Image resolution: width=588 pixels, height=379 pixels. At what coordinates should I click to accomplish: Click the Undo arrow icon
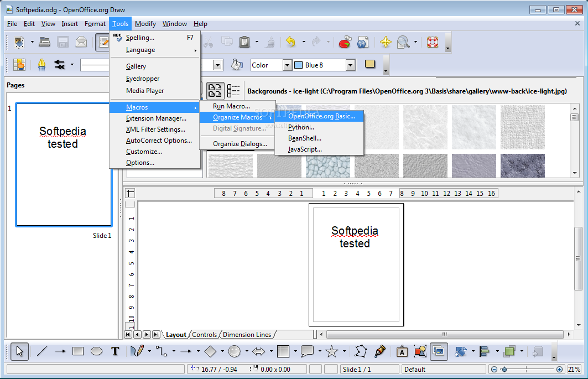pos(291,41)
